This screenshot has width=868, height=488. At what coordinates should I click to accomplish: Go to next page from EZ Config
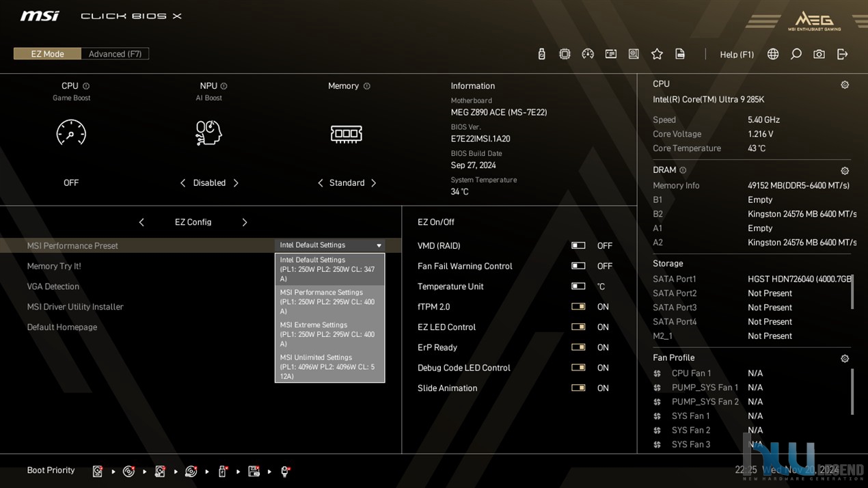click(x=245, y=222)
